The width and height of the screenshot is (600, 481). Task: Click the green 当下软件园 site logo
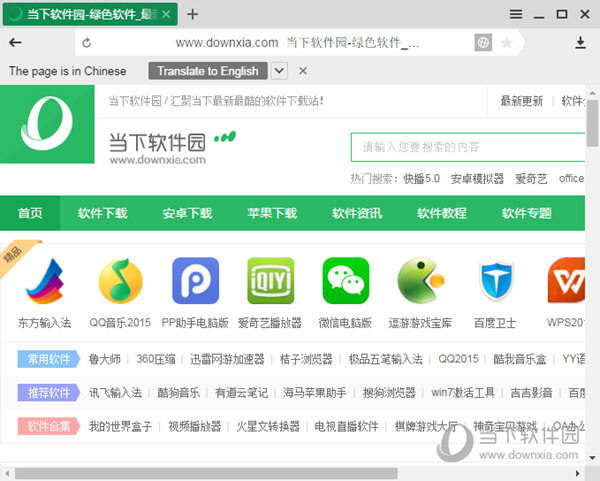[x=47, y=124]
